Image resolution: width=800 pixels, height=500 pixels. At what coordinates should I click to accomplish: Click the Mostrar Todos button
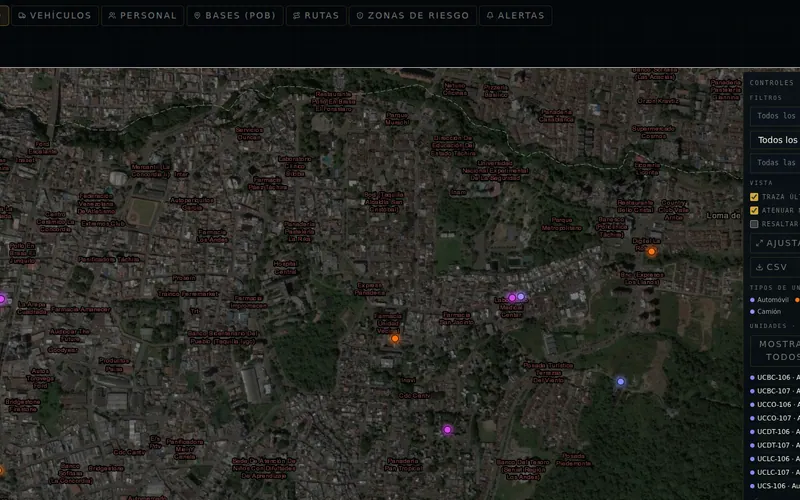click(x=775, y=351)
